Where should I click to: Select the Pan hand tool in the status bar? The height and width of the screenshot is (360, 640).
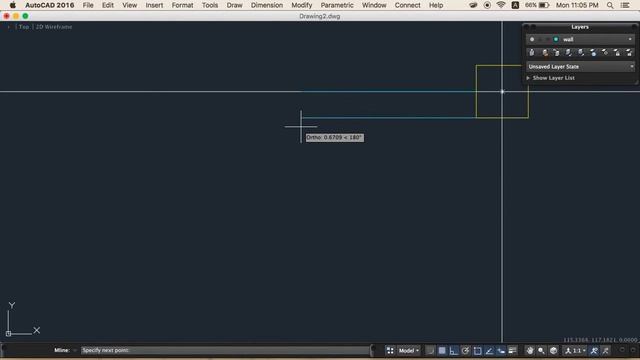(530, 351)
